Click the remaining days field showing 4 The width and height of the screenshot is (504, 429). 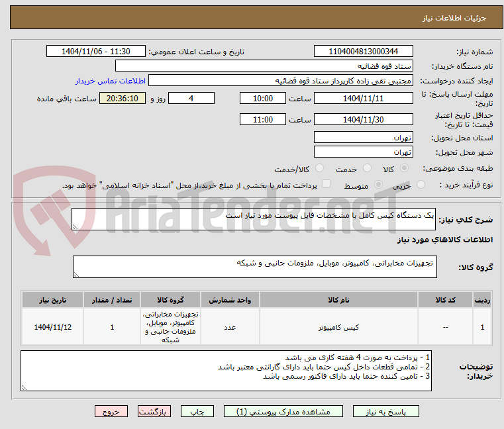(x=191, y=98)
